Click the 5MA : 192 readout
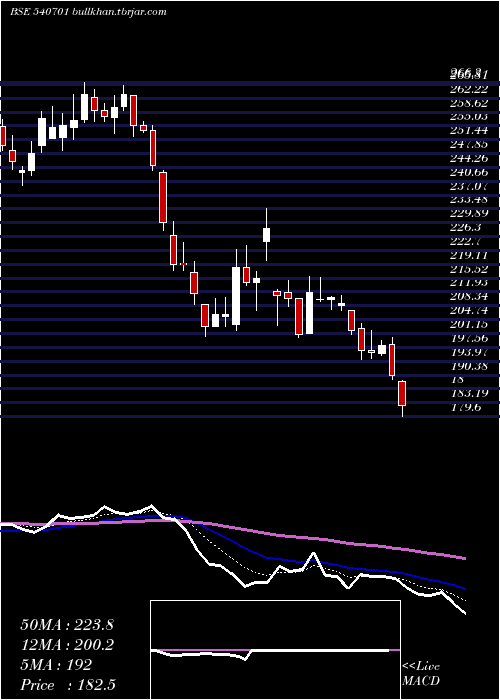This screenshot has width=500, height=700. coord(56,665)
